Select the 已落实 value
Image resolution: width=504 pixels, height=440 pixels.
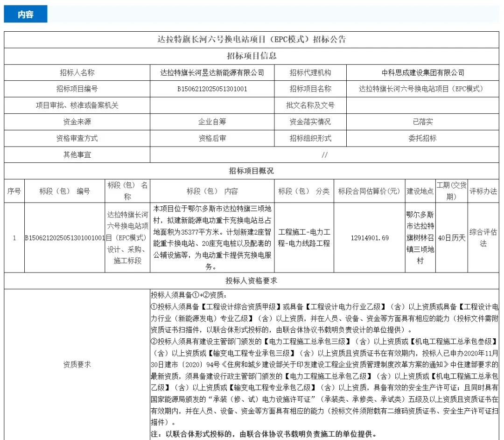pos(423,121)
